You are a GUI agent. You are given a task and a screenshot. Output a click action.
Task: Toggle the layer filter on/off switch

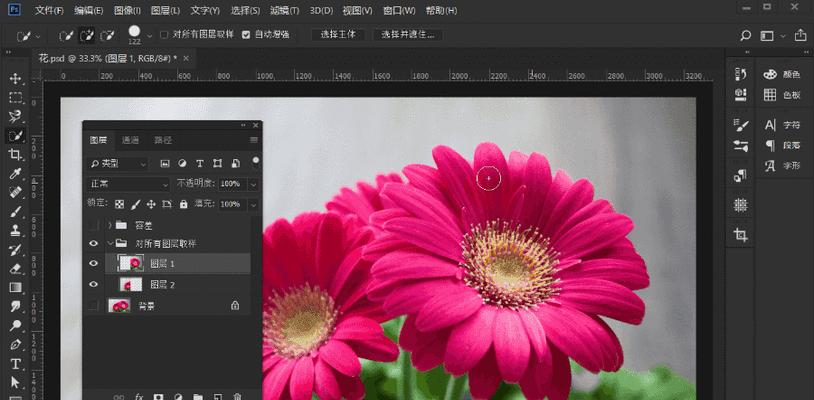click(255, 161)
